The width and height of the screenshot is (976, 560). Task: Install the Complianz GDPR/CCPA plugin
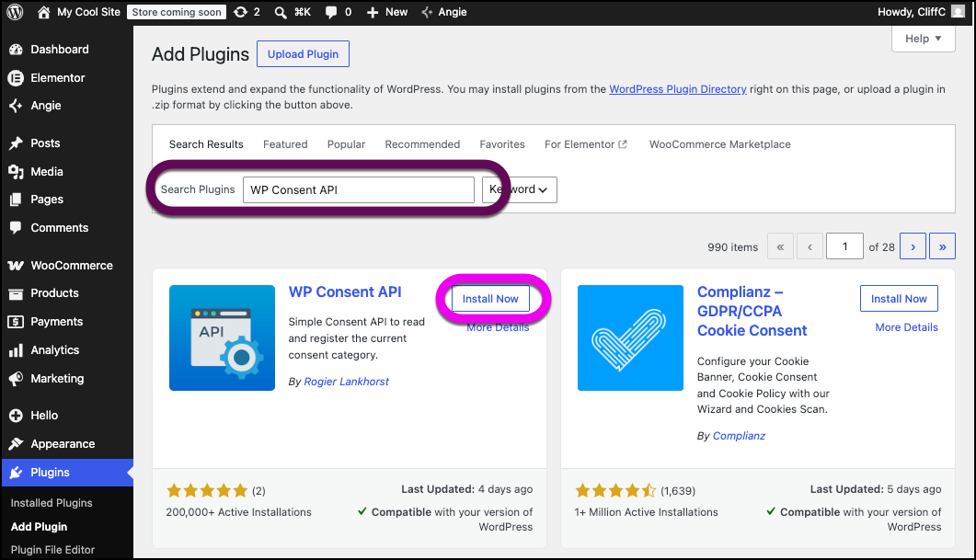tap(899, 299)
